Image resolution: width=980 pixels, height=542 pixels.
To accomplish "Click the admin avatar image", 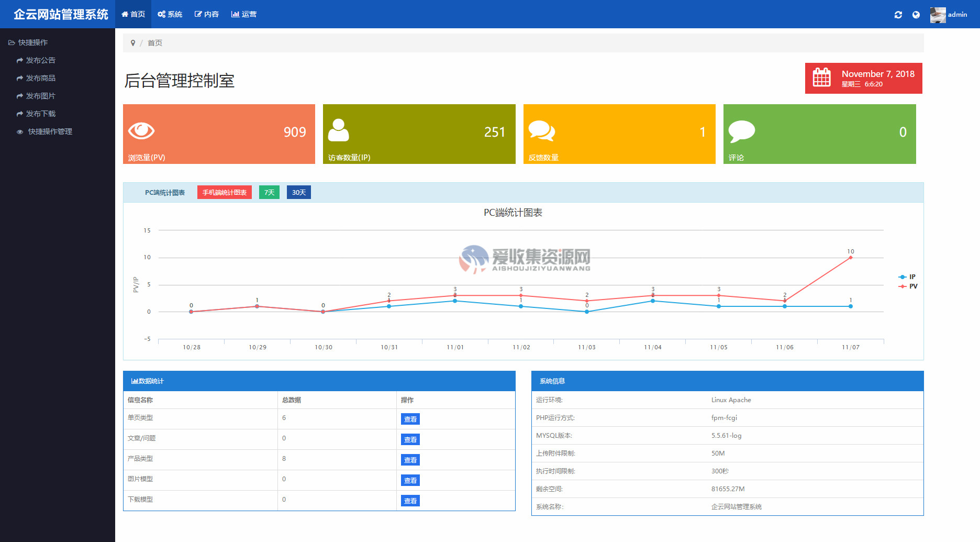I will (x=938, y=15).
